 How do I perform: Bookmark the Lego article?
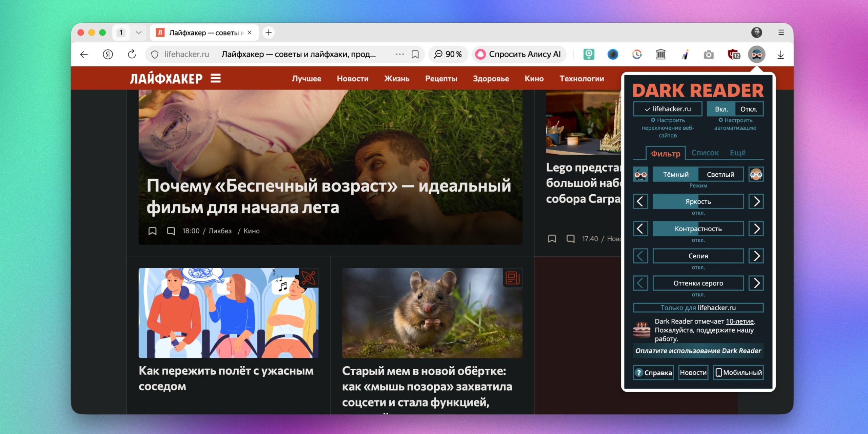(x=552, y=239)
